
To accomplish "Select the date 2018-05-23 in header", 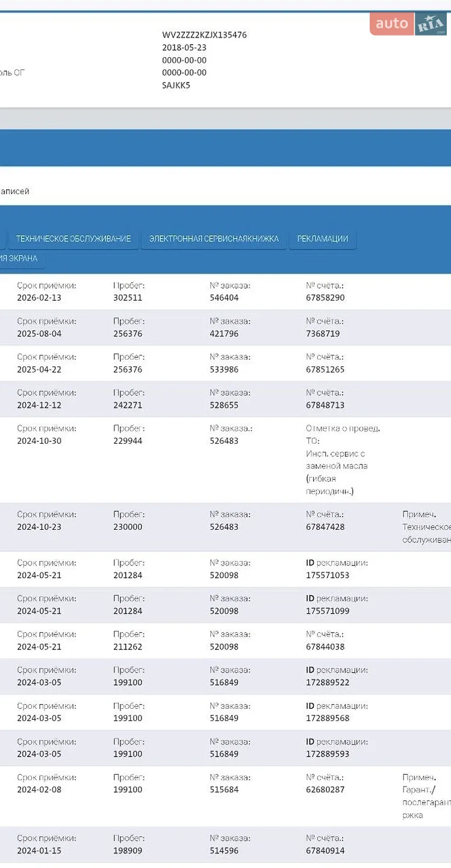I will coord(184,48).
